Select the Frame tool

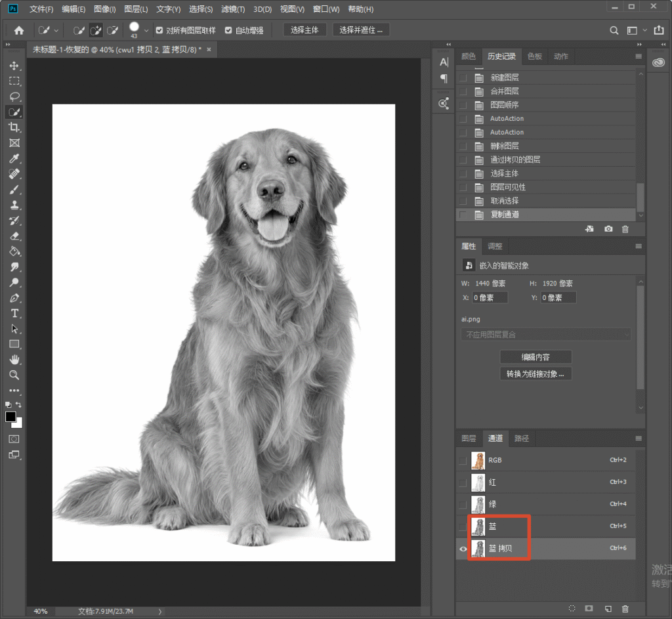pos(14,142)
